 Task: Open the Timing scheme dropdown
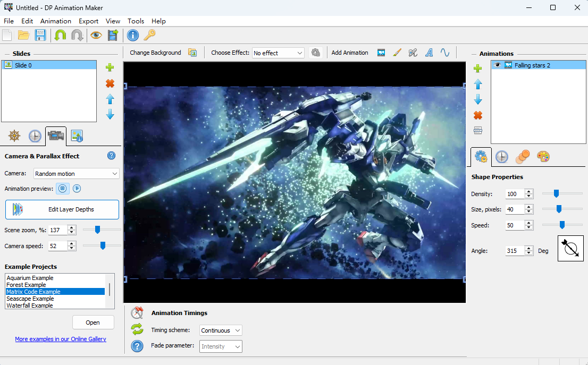[x=237, y=330]
